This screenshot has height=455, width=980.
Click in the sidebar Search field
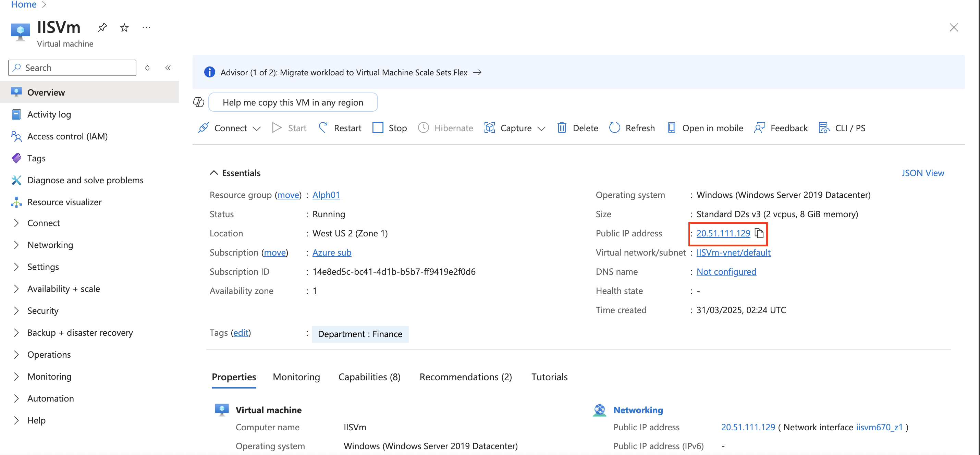(72, 68)
